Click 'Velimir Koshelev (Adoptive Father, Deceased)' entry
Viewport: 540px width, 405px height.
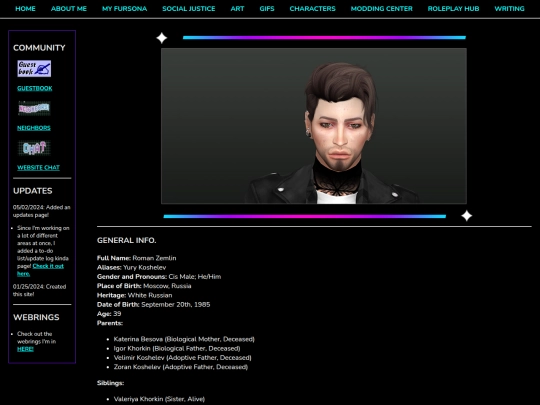[x=183, y=357]
